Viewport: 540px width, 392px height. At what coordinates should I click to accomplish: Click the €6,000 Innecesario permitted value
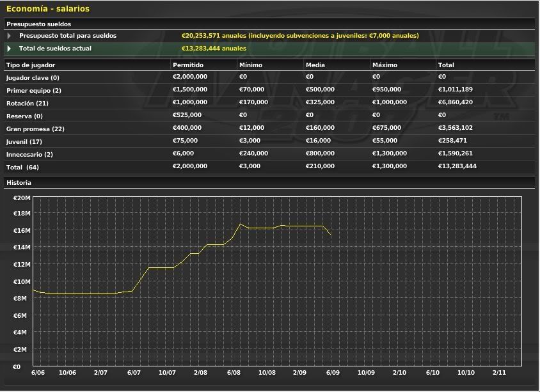pos(183,153)
